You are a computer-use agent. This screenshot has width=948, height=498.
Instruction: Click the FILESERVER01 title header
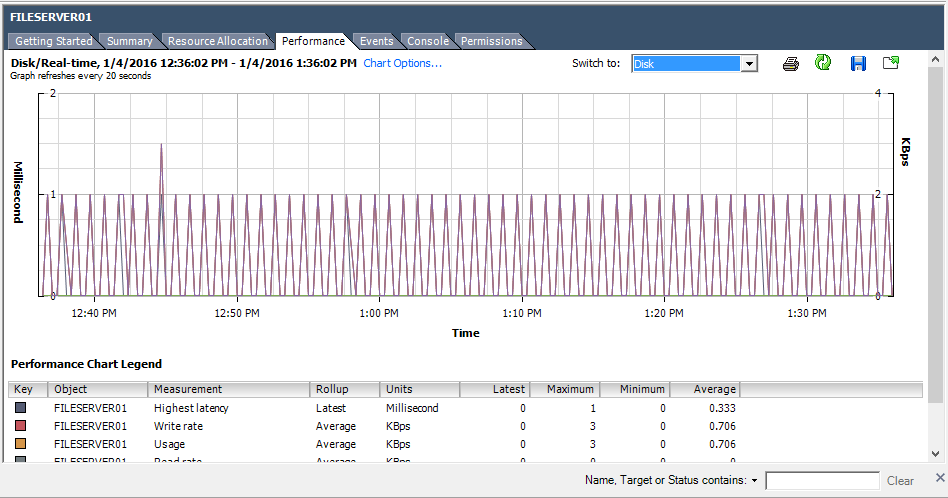[51, 17]
